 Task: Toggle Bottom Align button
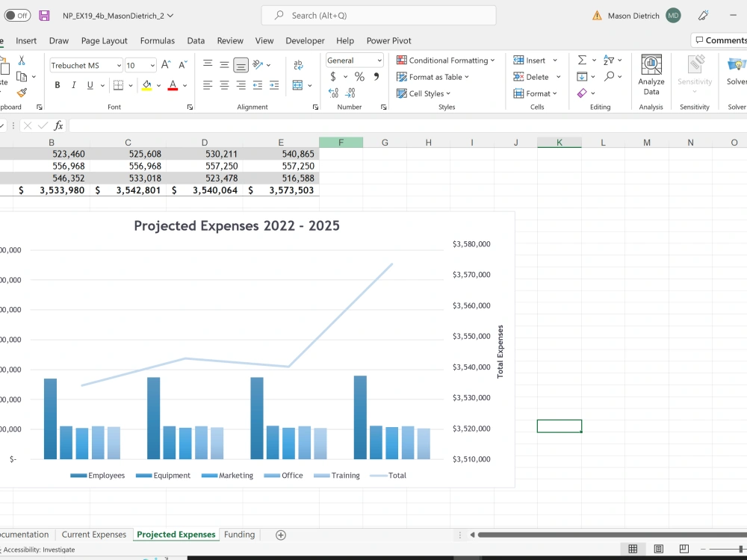click(241, 65)
